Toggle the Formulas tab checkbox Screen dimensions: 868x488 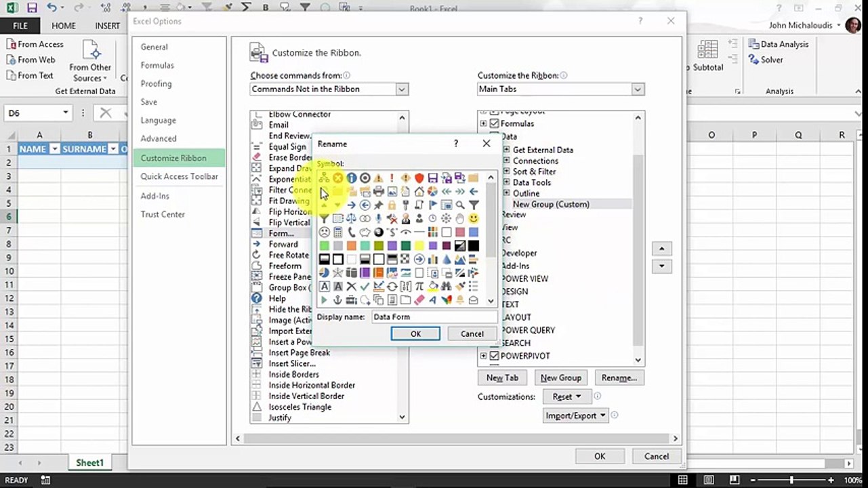pyautogui.click(x=494, y=123)
